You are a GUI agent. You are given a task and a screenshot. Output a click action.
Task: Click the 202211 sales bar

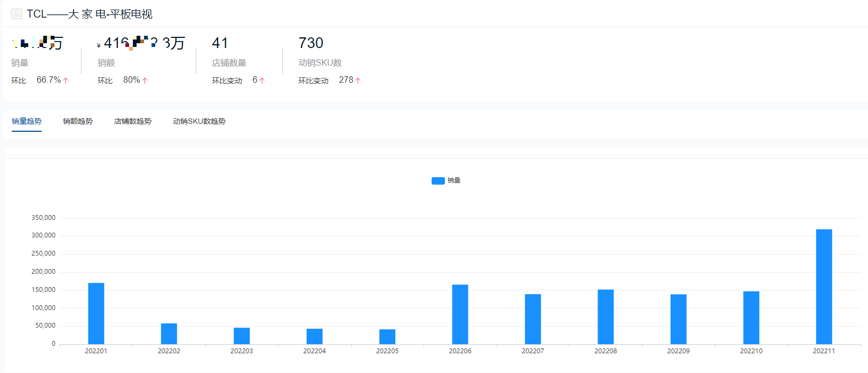coord(824,287)
